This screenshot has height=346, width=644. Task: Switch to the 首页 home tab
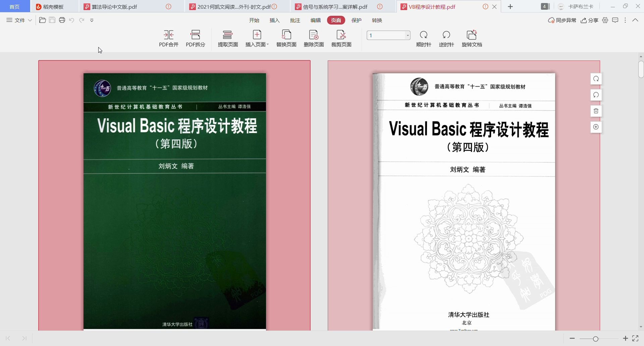point(14,6)
